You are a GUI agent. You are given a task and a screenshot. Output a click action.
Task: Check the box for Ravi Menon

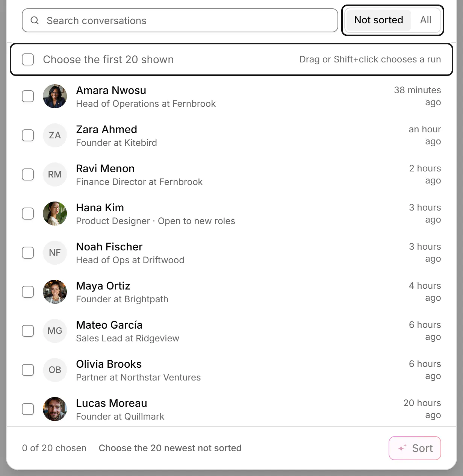click(28, 174)
